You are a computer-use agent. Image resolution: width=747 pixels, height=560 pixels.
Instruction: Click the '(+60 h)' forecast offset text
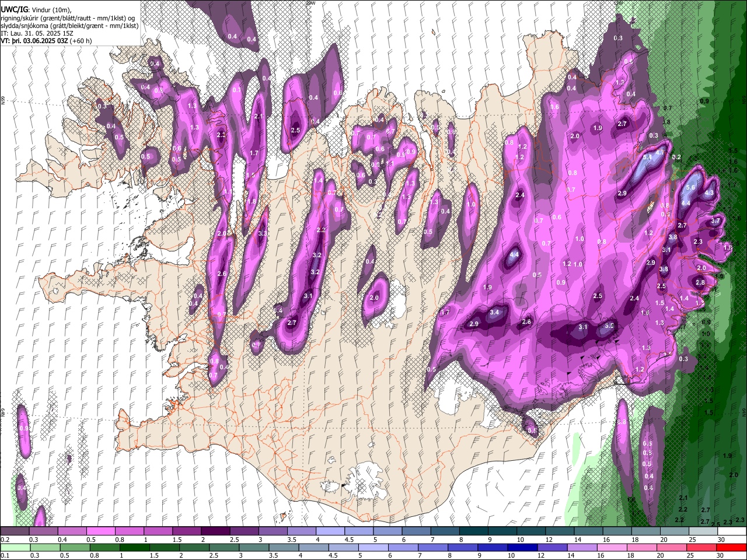tap(80, 41)
